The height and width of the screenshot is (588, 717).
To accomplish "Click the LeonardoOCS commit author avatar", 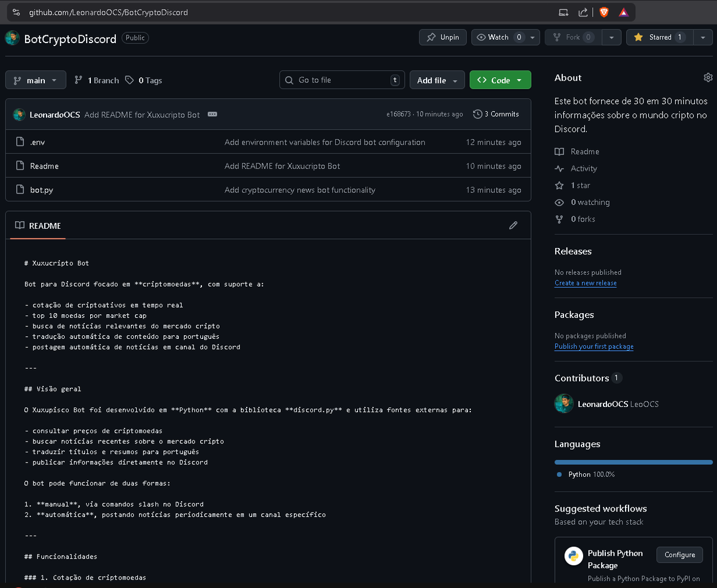I will click(x=19, y=114).
